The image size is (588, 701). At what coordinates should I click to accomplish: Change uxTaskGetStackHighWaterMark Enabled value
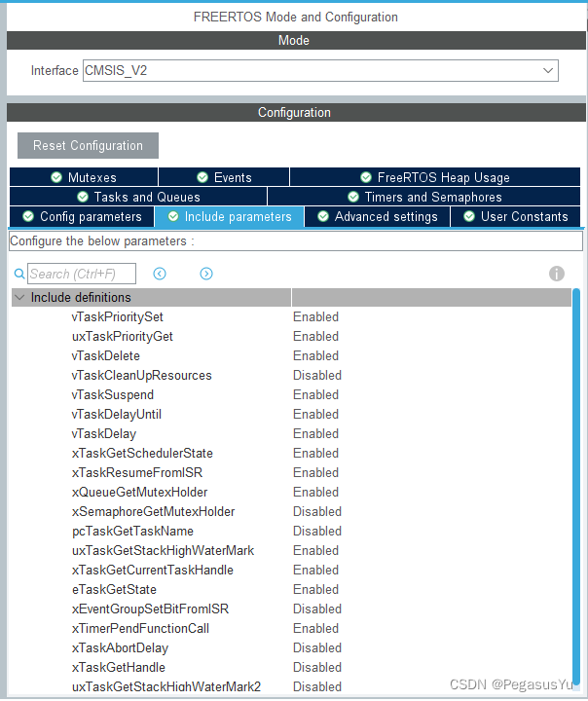(315, 550)
